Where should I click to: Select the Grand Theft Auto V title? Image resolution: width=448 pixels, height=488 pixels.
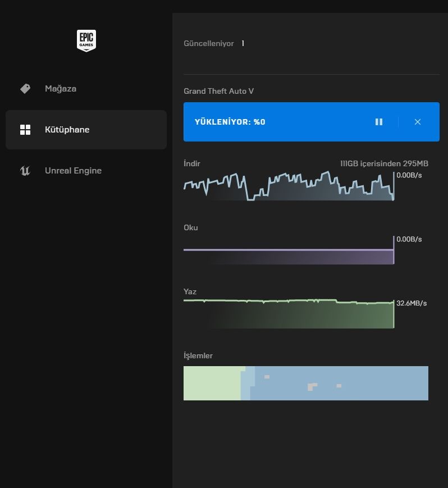point(218,91)
